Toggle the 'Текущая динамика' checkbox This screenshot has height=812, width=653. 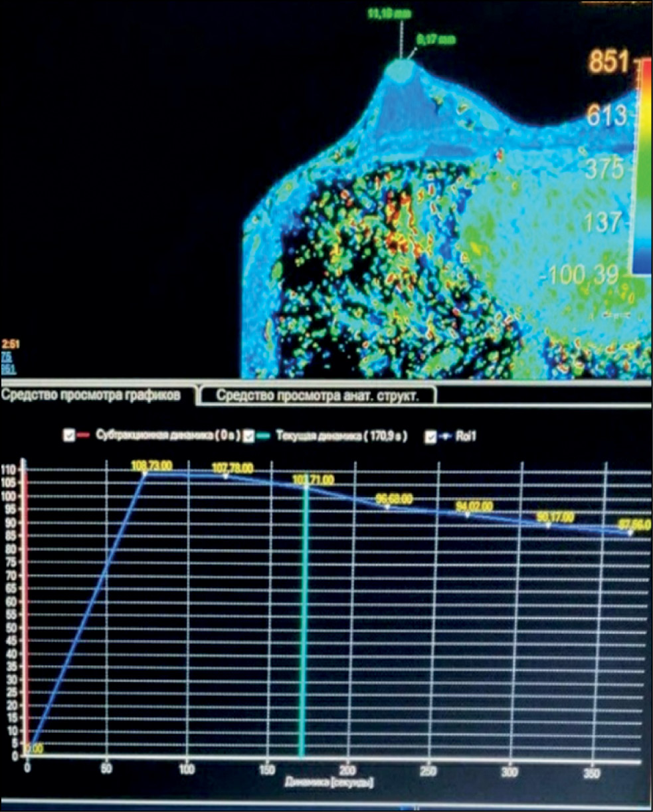coord(248,436)
